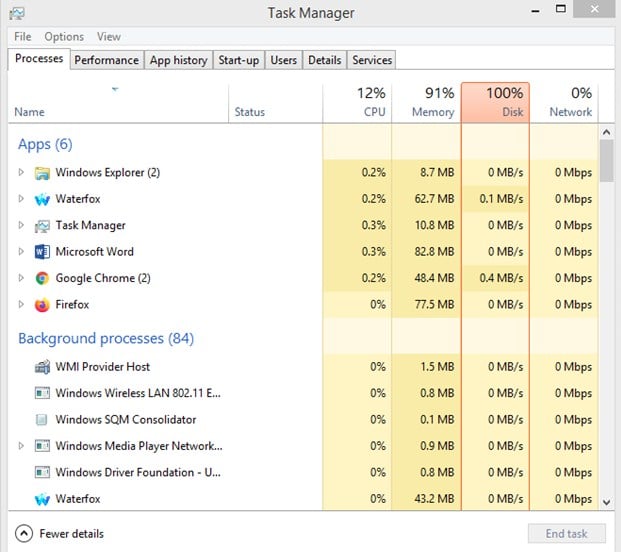Select the Background processes (84) heading
The image size is (621, 552).
106,339
